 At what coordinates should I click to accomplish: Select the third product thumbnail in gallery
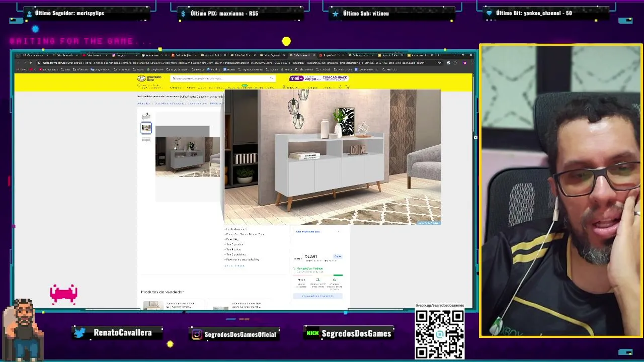[x=146, y=139]
